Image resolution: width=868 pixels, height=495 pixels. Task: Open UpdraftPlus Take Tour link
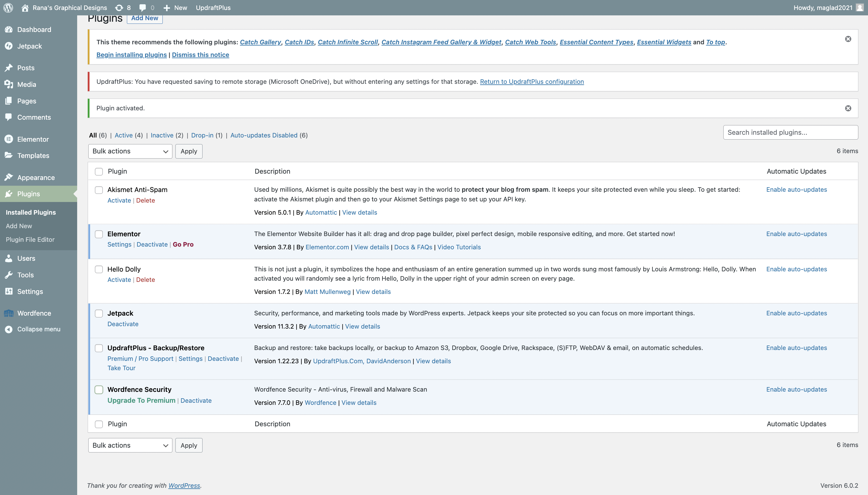coord(121,368)
